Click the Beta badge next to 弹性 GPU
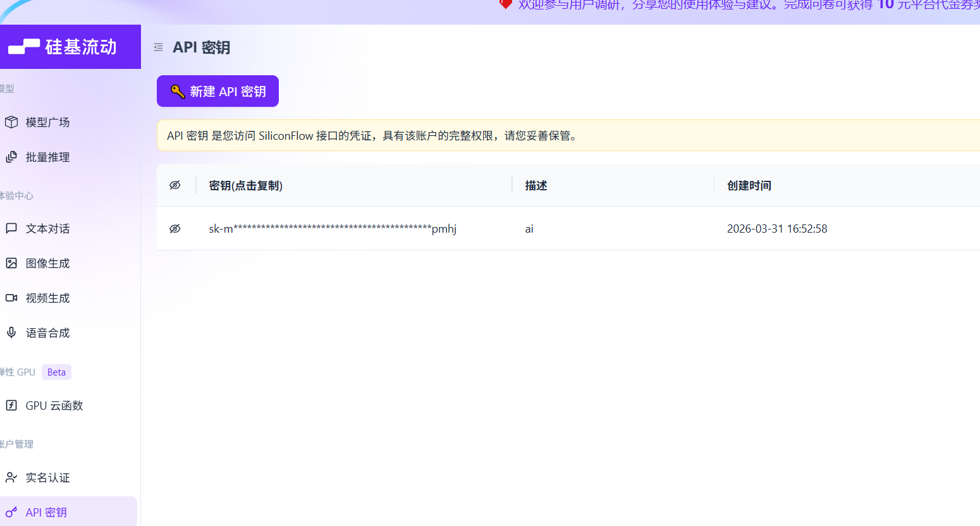The width and height of the screenshot is (980, 526). [x=56, y=372]
